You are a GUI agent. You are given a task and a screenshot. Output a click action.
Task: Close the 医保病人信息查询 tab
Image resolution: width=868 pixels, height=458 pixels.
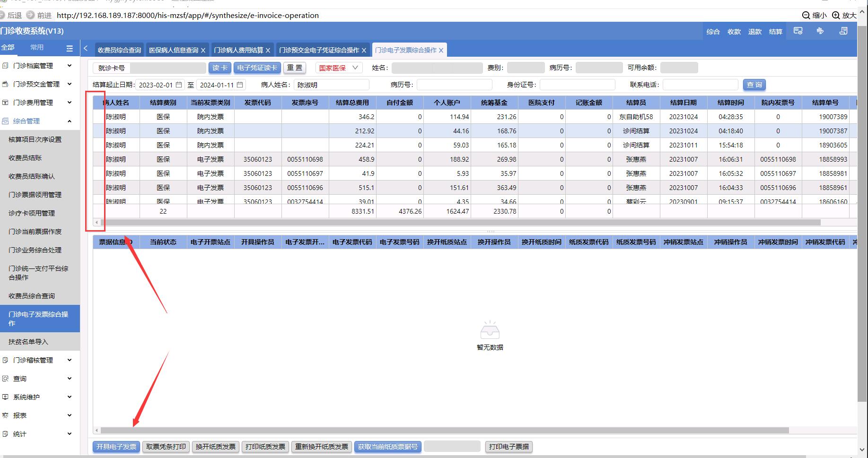click(x=203, y=50)
